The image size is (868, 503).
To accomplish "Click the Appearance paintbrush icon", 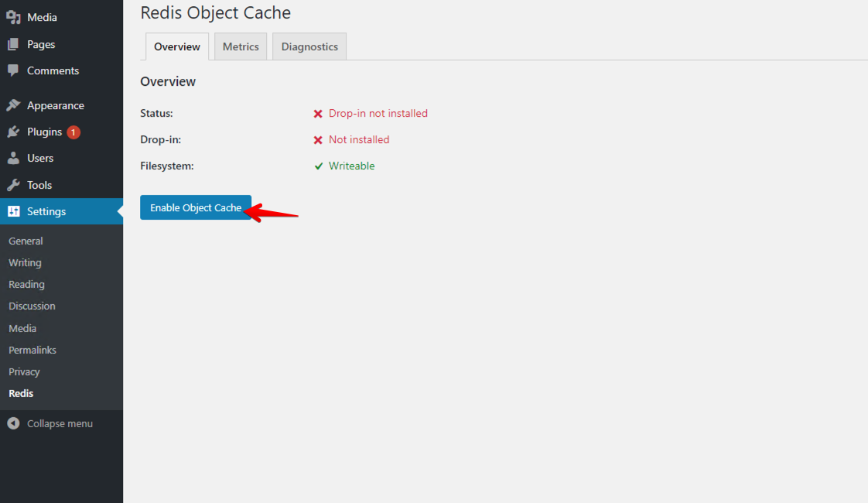I will tap(13, 105).
